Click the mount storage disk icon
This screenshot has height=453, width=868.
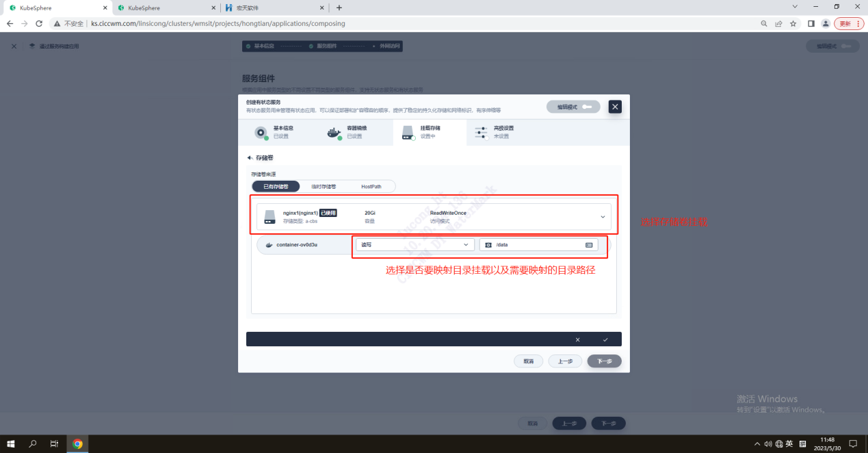[408, 132]
